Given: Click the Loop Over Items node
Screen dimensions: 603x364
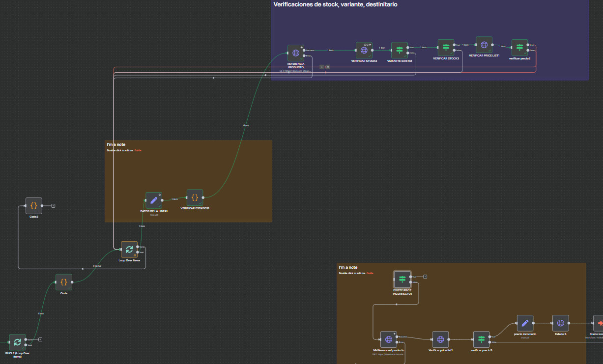Looking at the screenshot, I should [x=129, y=250].
